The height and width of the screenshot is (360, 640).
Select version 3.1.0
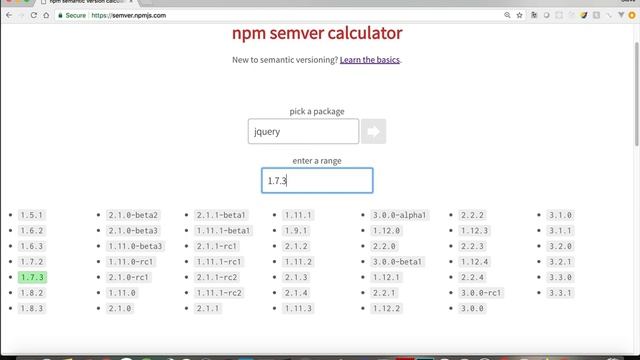click(x=560, y=215)
